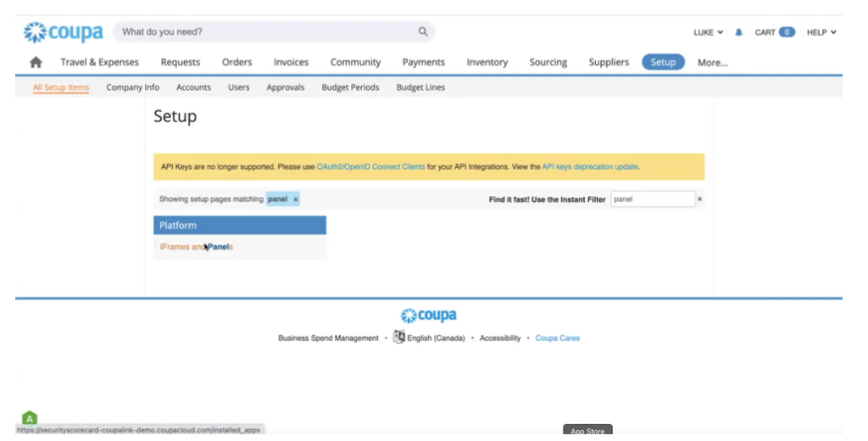Focus the What do you need search box

click(274, 31)
